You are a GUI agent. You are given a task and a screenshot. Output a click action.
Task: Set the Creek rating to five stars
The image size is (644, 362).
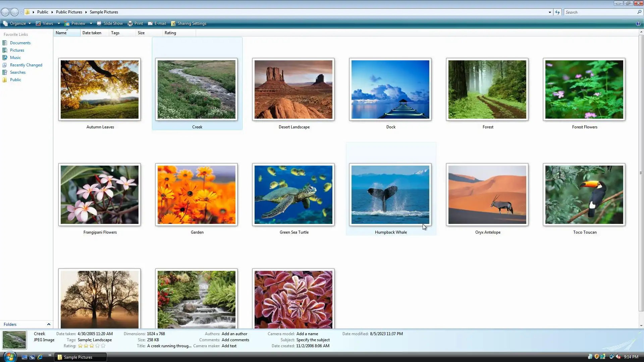[x=103, y=346]
